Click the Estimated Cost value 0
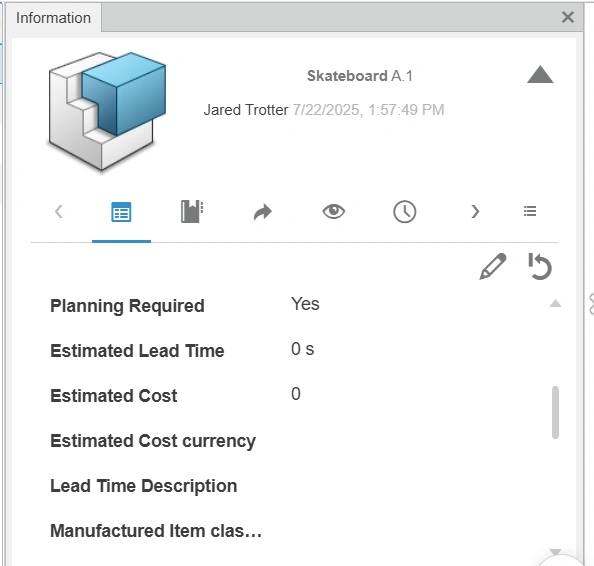The image size is (594, 566). point(296,394)
